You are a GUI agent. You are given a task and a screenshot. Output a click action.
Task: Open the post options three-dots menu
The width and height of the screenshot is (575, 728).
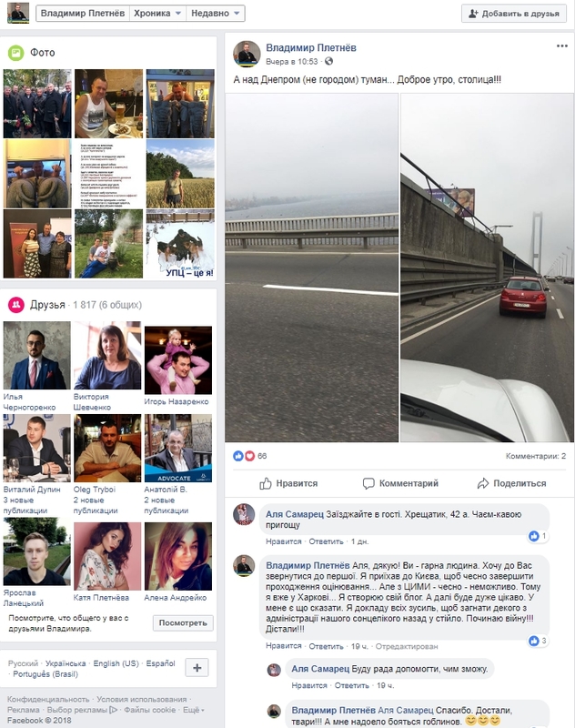(561, 46)
